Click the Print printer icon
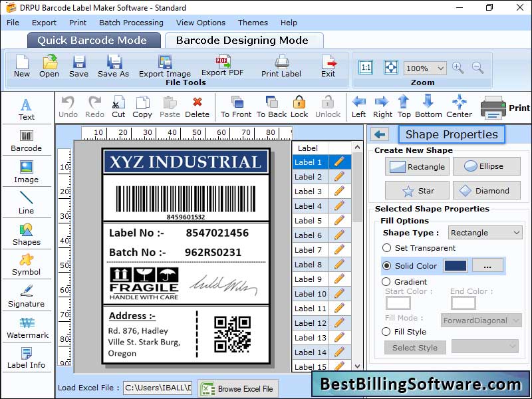The image size is (532, 399). pos(493,108)
